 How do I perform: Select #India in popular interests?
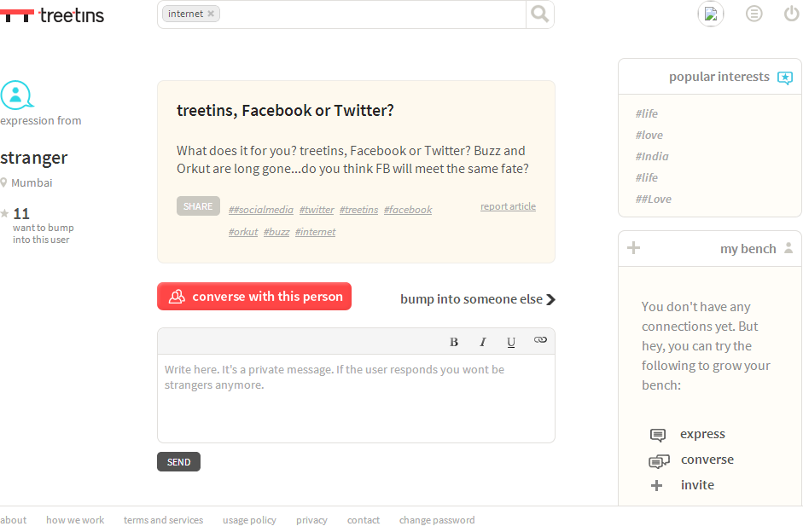tap(652, 157)
